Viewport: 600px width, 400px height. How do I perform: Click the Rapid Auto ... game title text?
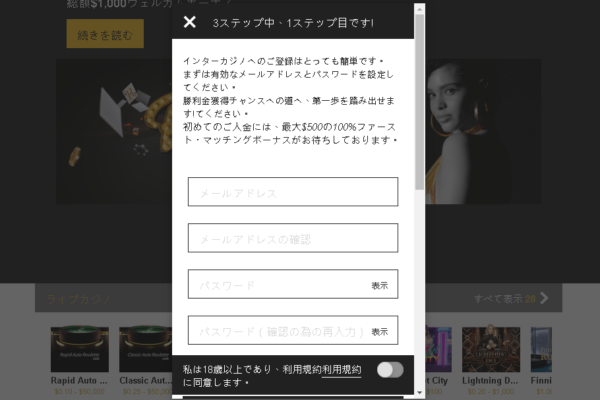point(79,380)
